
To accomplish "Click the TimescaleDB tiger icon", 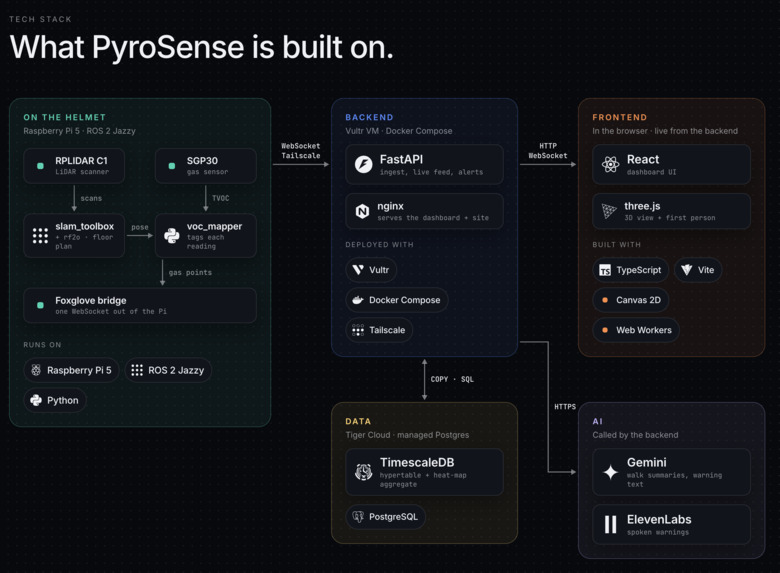I will [364, 472].
